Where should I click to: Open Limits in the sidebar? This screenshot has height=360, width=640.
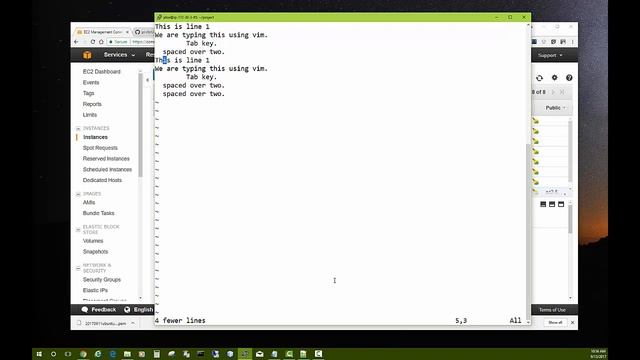90,115
